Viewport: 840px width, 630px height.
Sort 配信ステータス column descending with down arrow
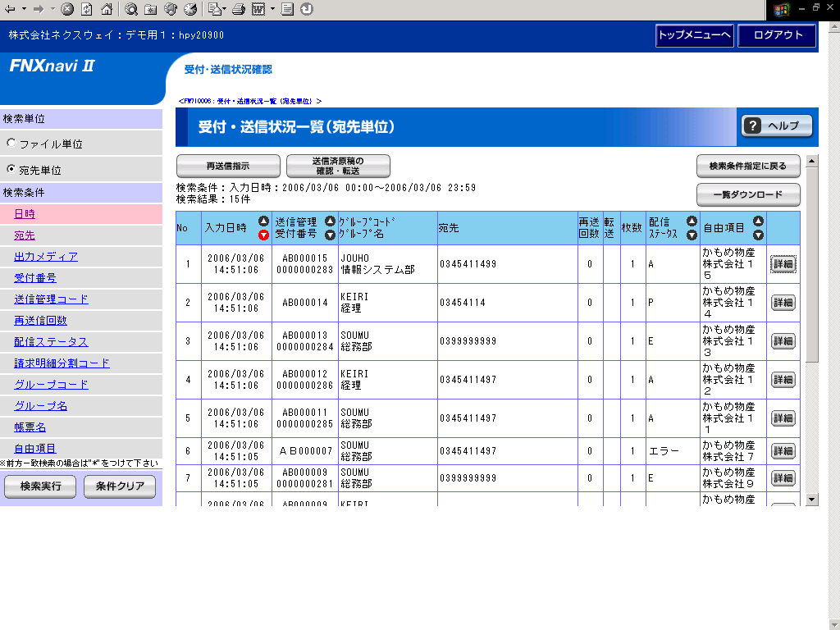[x=692, y=235]
